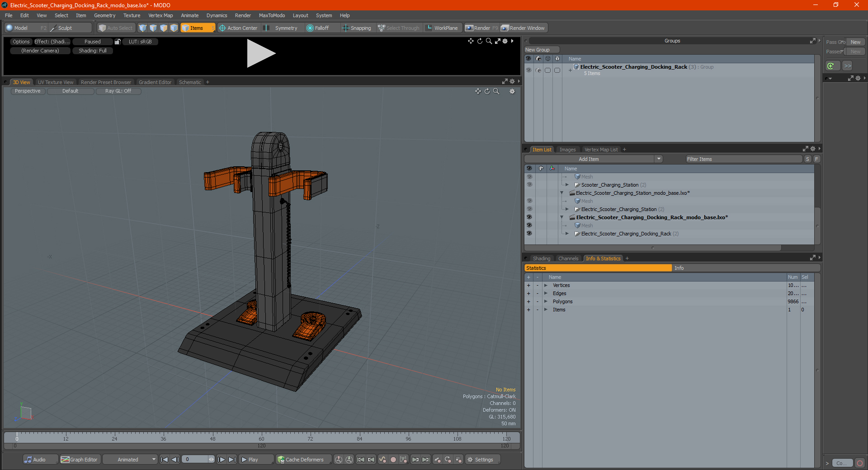Image resolution: width=868 pixels, height=470 pixels.
Task: Toggle visibility of Scooter_Charging_Station item
Action: click(529, 185)
